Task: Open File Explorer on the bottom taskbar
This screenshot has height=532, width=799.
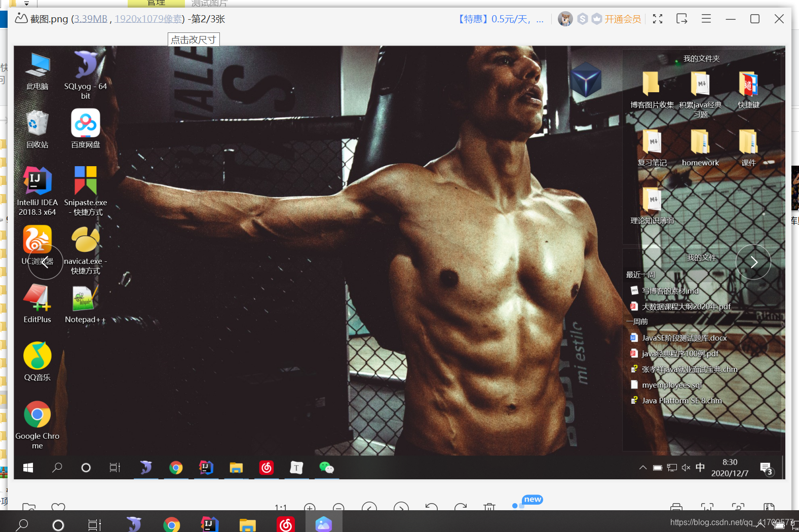Action: point(248,525)
